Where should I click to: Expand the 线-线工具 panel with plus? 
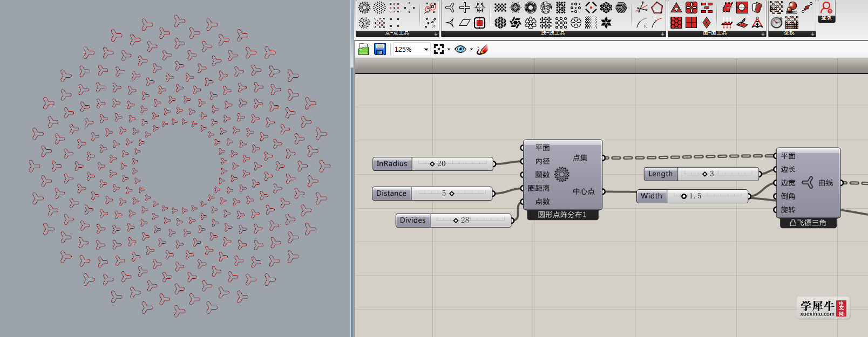click(662, 34)
